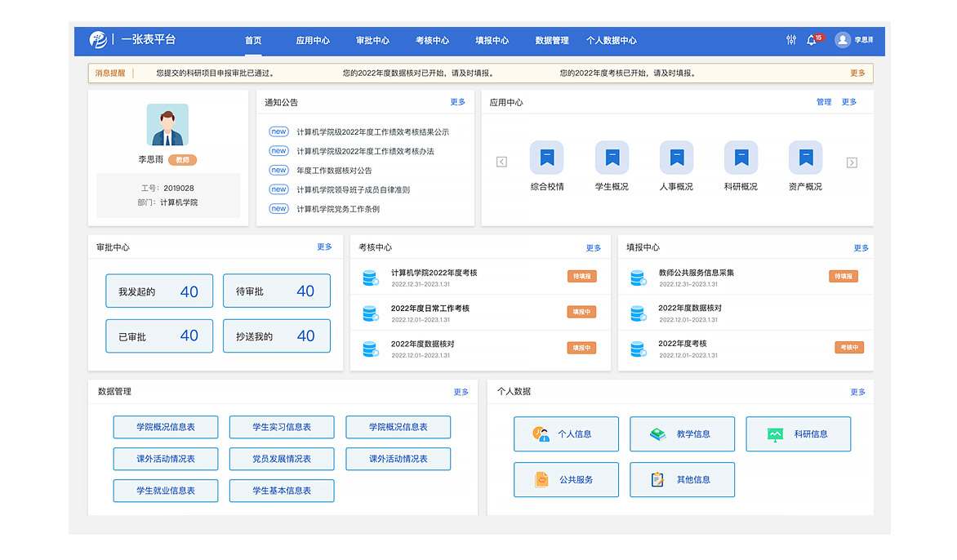Go to the 审批中心 nav tab
This screenshot has width=957, height=560.
click(372, 40)
